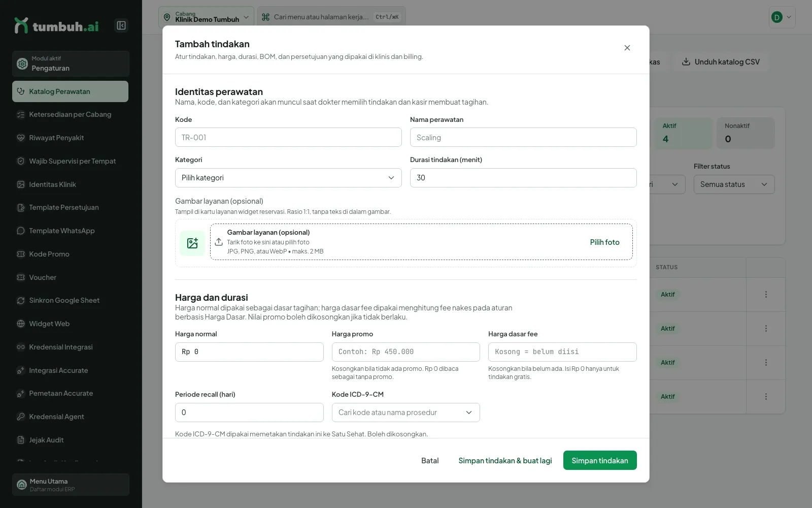Open the three-dot menu on the first Aktif row
The height and width of the screenshot is (508, 812).
[766, 295]
